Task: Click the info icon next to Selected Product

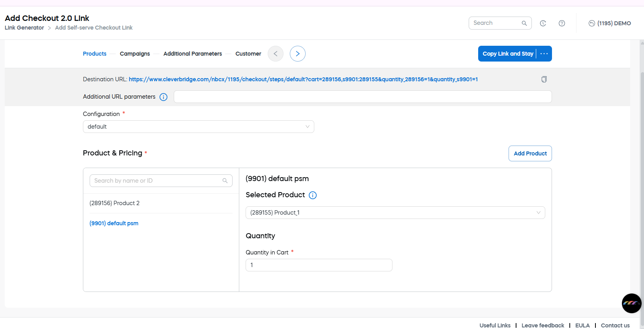Action: click(312, 195)
